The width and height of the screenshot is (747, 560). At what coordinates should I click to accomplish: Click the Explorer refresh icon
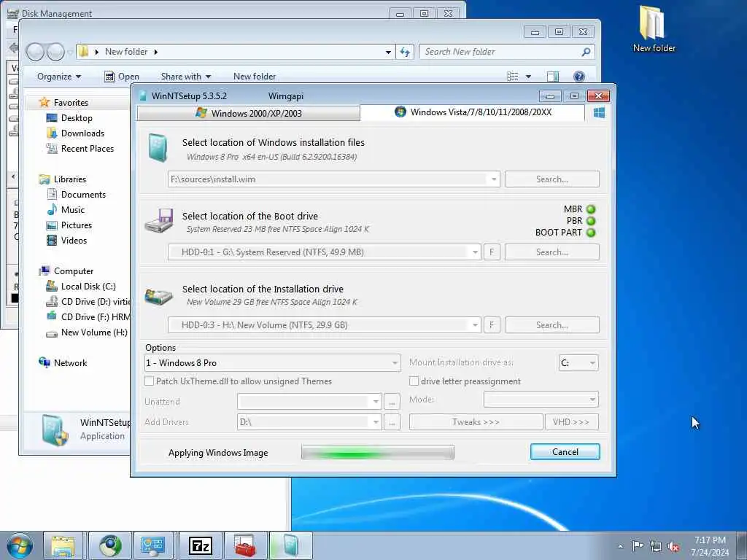[405, 52]
